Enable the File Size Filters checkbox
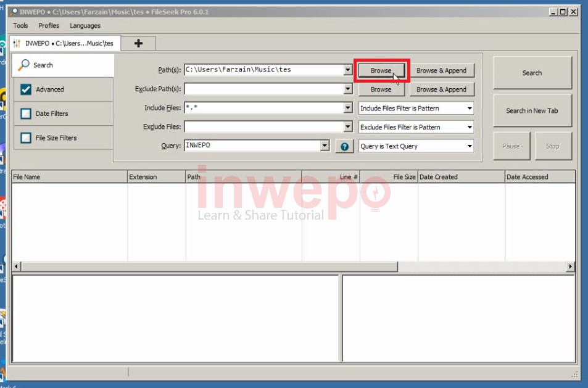 [x=26, y=138]
